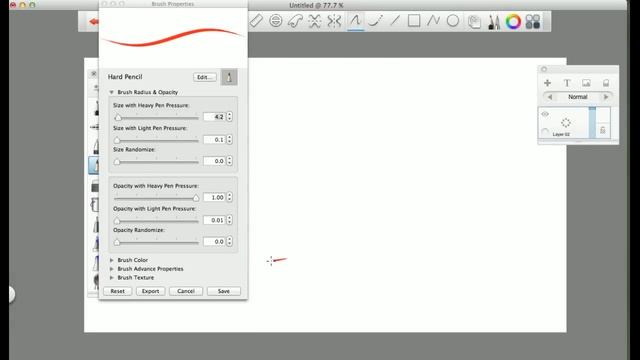This screenshot has height=360, width=640.
Task: Add a text layer with the T icon
Action: [x=567, y=83]
